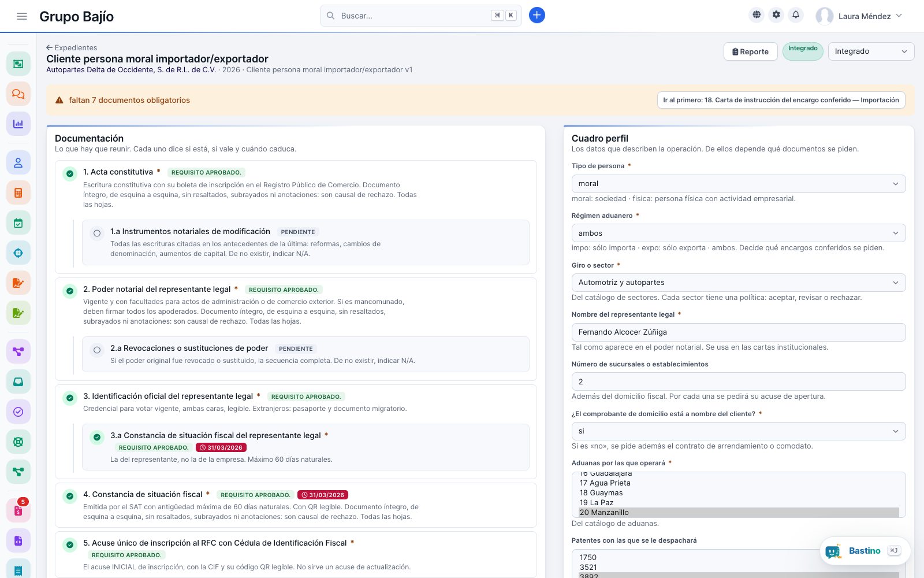
Task: Open the teal receipt sidebar icon
Action: [x=18, y=570]
